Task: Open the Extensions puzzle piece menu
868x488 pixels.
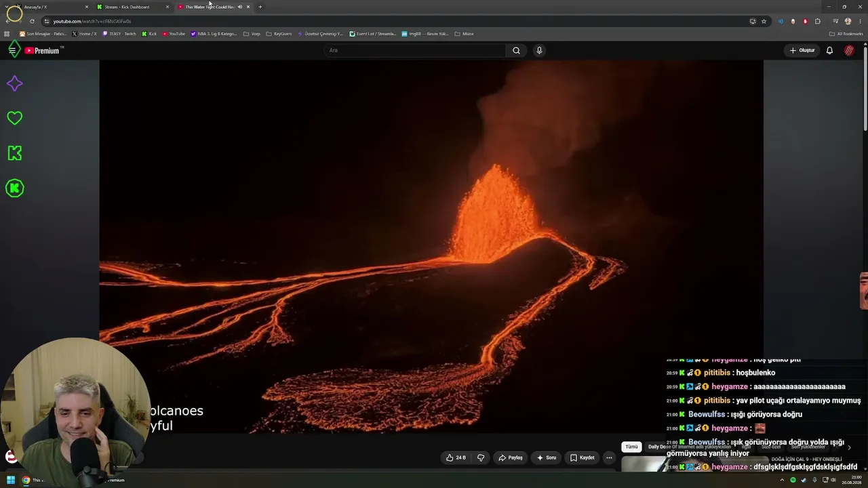Action: pos(818,21)
